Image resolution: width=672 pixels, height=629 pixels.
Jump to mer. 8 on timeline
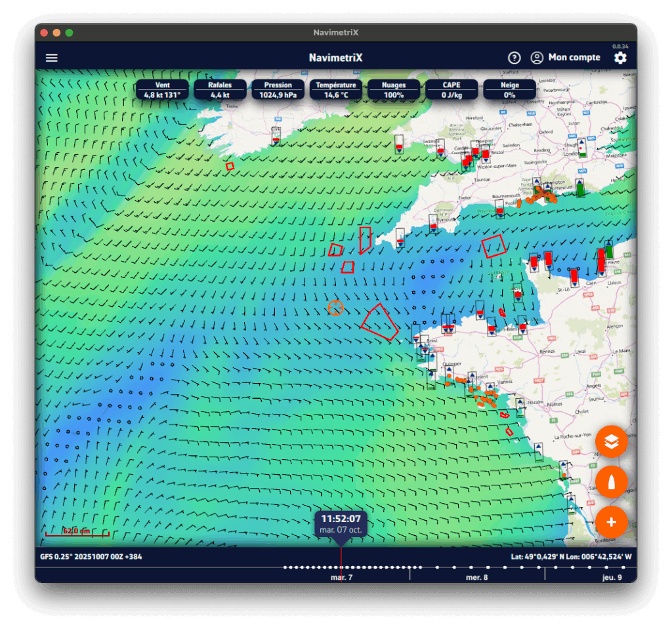[476, 577]
